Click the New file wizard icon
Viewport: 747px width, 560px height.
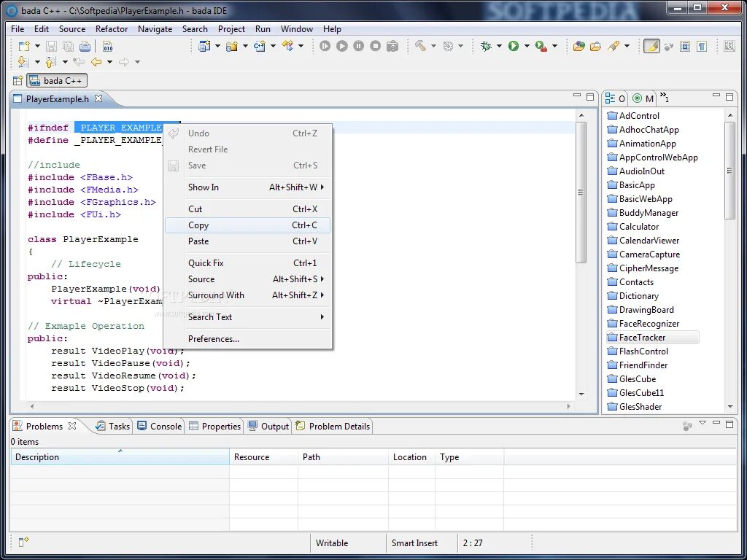24,46
